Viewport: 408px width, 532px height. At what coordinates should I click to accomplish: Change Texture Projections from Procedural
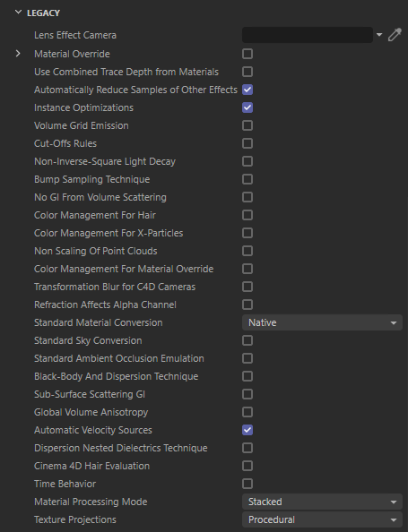(x=322, y=519)
